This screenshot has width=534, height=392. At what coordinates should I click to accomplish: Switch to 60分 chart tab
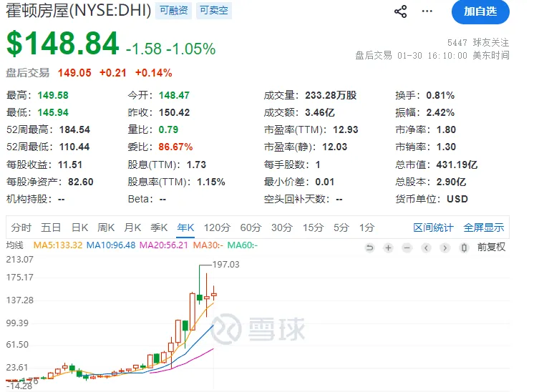pos(251,227)
